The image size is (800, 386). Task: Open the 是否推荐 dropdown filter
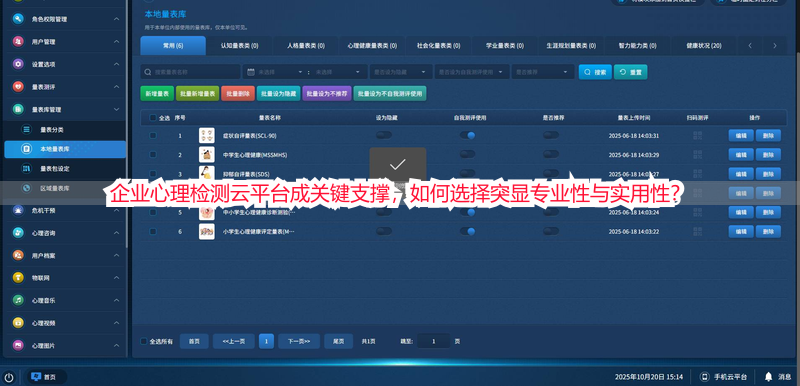click(x=543, y=72)
